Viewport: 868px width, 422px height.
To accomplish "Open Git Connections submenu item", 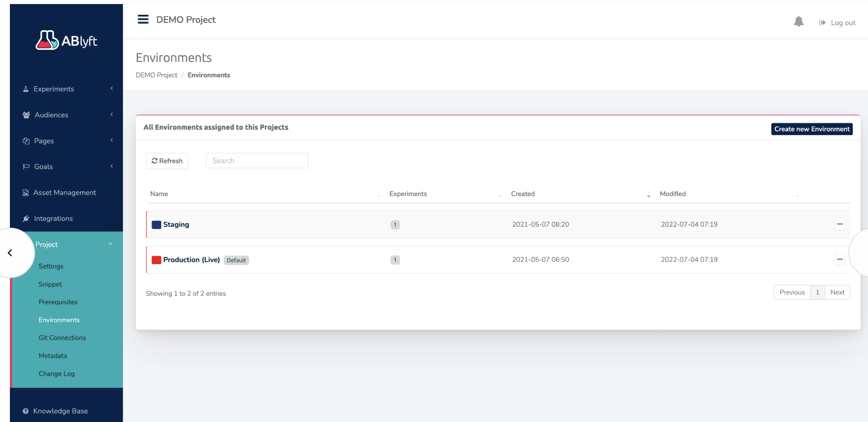I will tap(62, 338).
